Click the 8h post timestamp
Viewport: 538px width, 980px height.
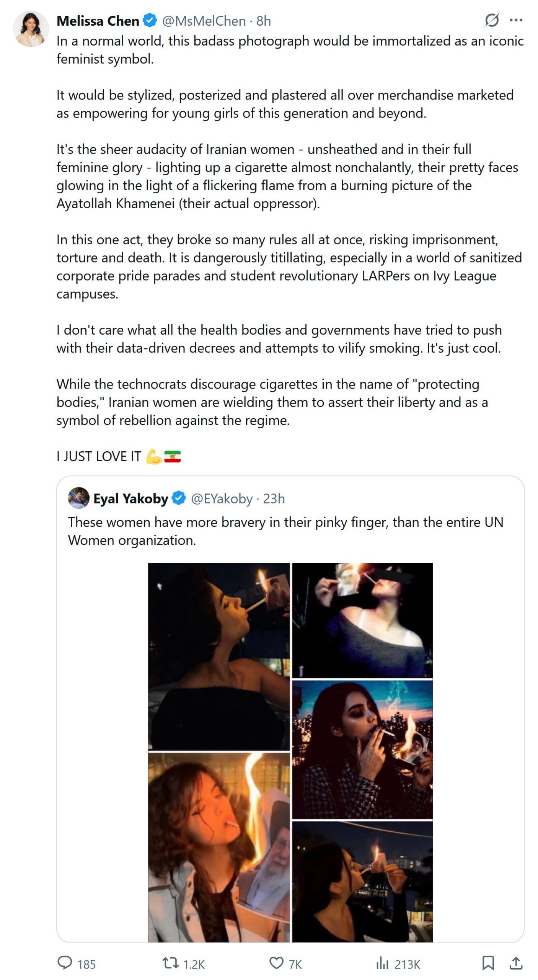[264, 21]
